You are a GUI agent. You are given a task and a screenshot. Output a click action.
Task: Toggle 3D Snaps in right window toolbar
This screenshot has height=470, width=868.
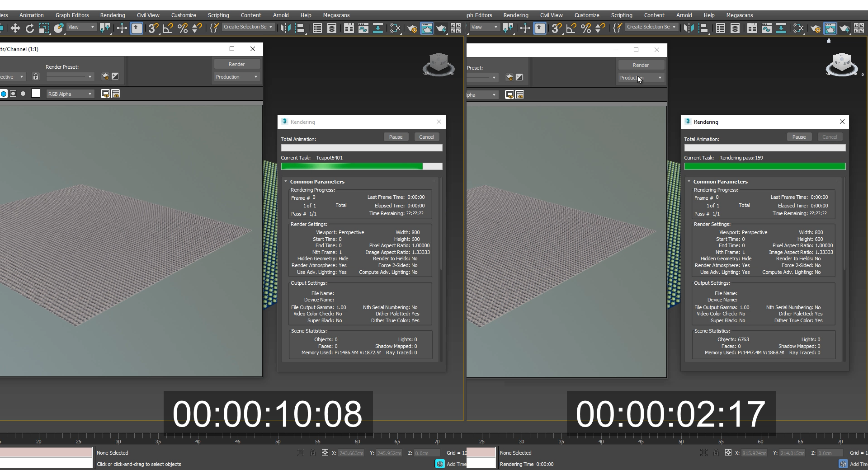point(557,28)
